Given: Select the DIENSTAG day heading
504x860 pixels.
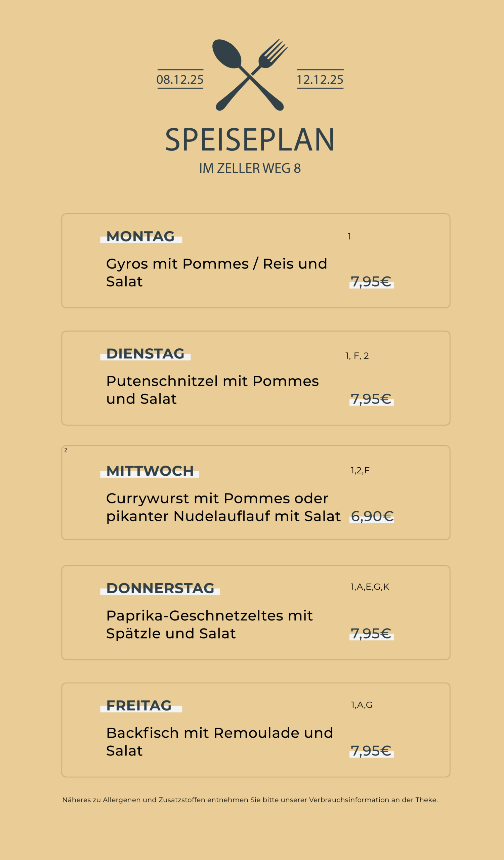Looking at the screenshot, I should click(145, 353).
